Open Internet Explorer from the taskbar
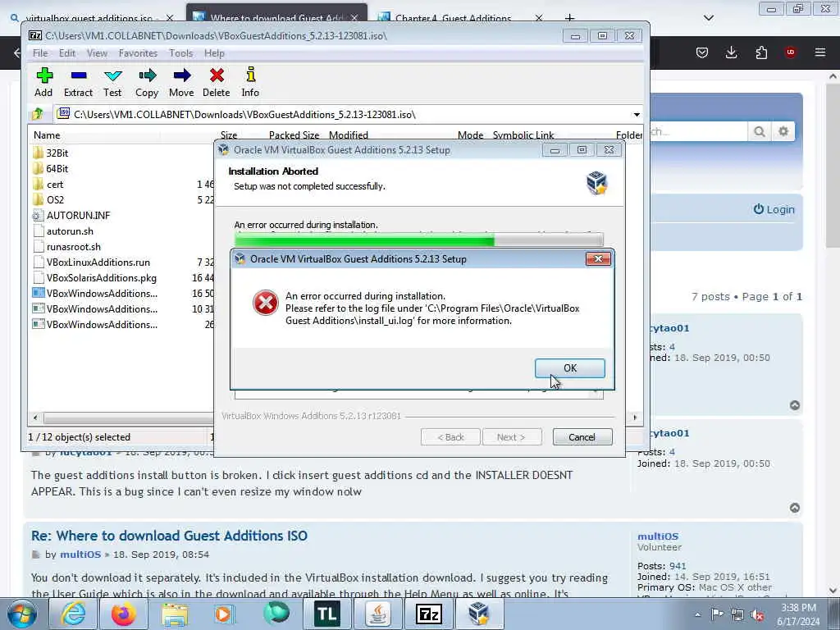The height and width of the screenshot is (630, 840). pos(73,614)
